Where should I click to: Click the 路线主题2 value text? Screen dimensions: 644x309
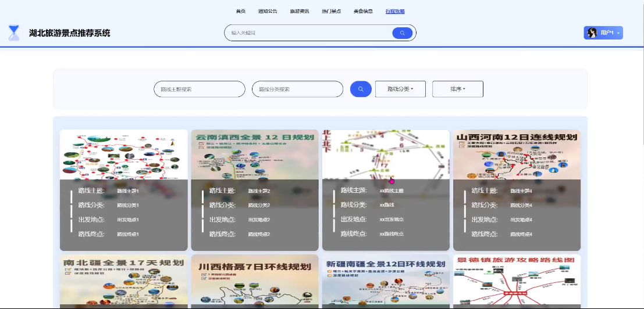[x=259, y=191]
